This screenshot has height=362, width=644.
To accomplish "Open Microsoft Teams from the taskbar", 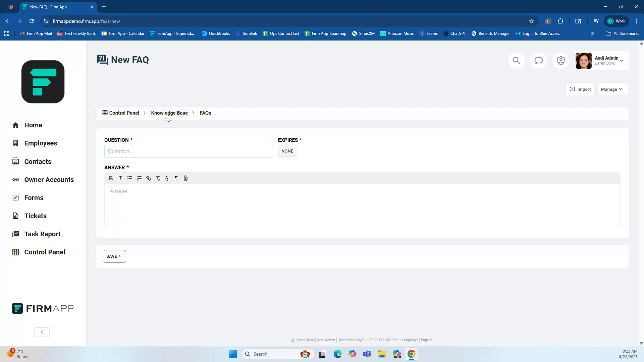I will pos(367,354).
